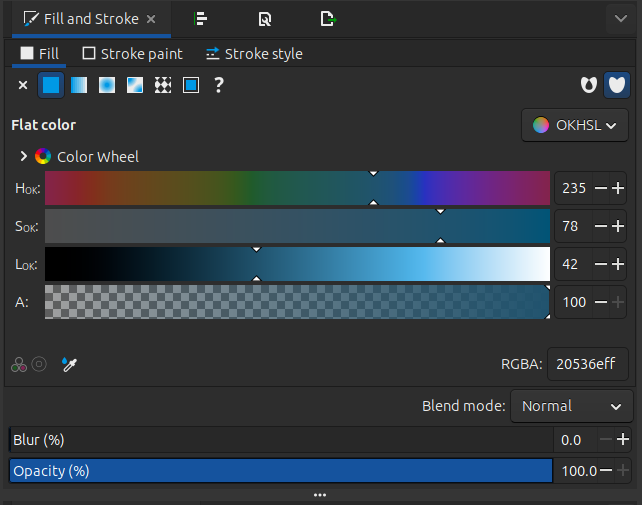Toggle the even-odd fill rule button

coord(589,86)
